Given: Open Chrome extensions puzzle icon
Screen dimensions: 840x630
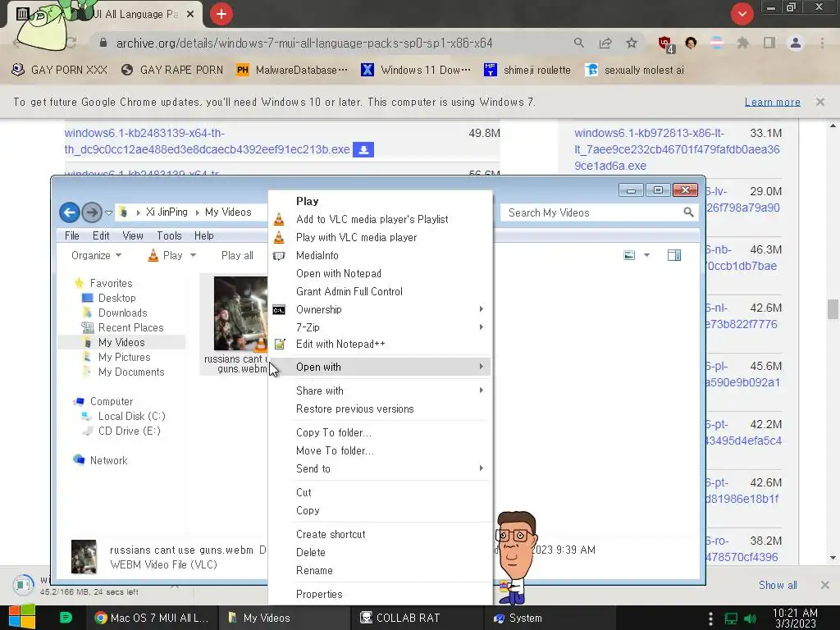Looking at the screenshot, I should pos(742,43).
